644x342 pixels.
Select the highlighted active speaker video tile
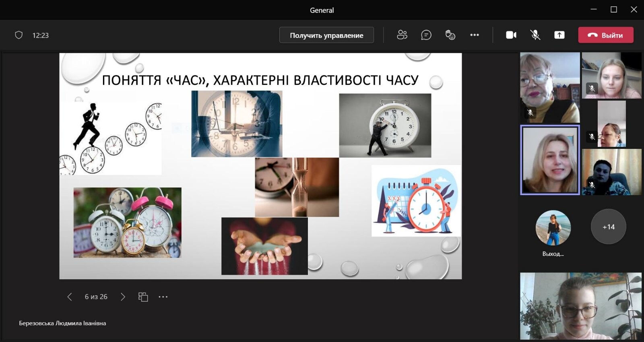point(550,160)
